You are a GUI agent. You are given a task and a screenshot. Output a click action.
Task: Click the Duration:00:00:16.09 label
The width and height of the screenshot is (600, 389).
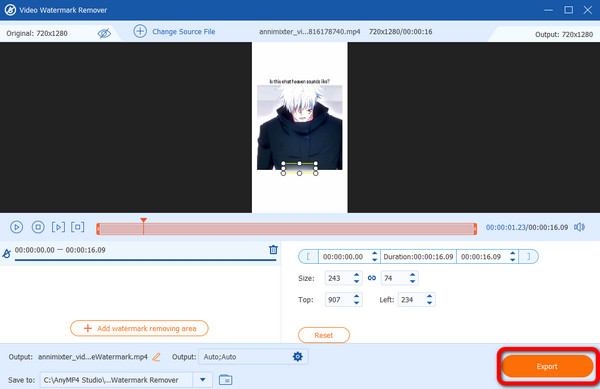418,257
